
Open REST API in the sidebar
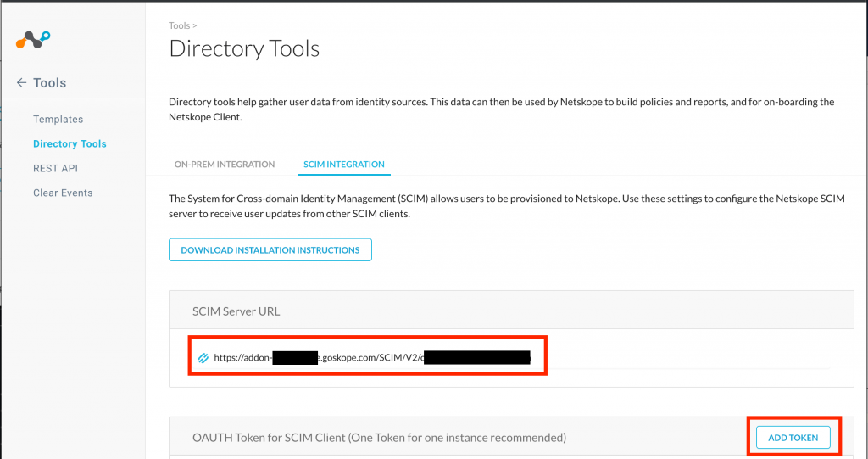coord(55,168)
